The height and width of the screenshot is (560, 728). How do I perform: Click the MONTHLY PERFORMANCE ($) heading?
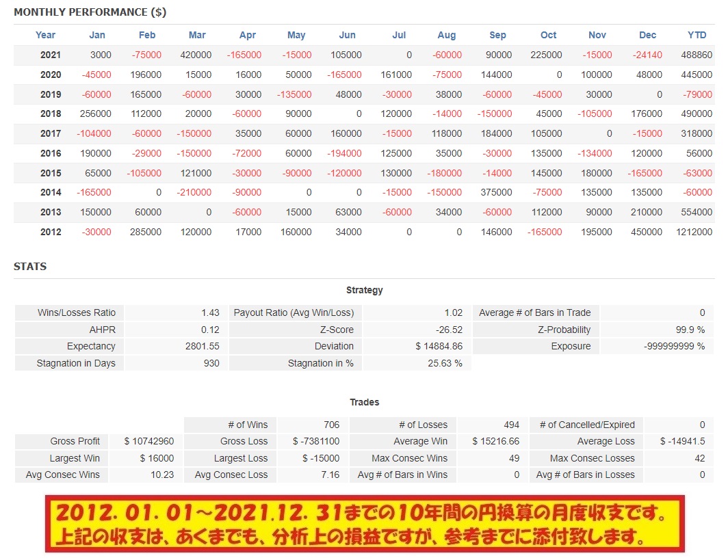point(90,12)
